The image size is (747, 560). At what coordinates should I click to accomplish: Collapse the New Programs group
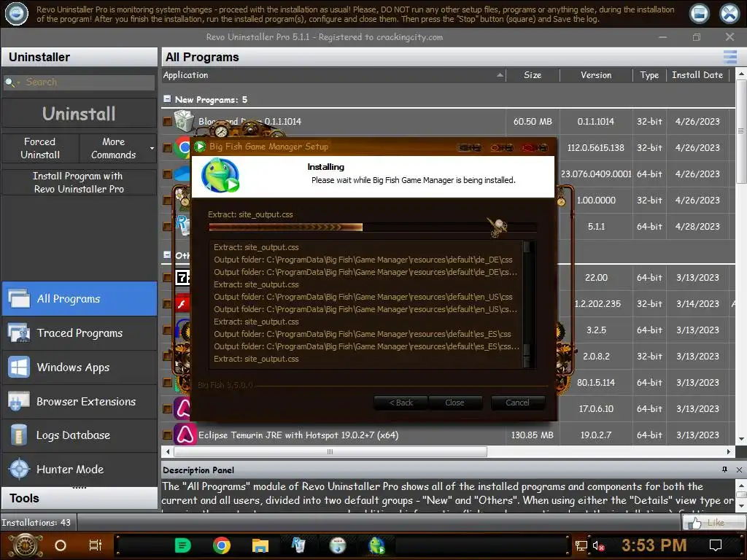167,99
